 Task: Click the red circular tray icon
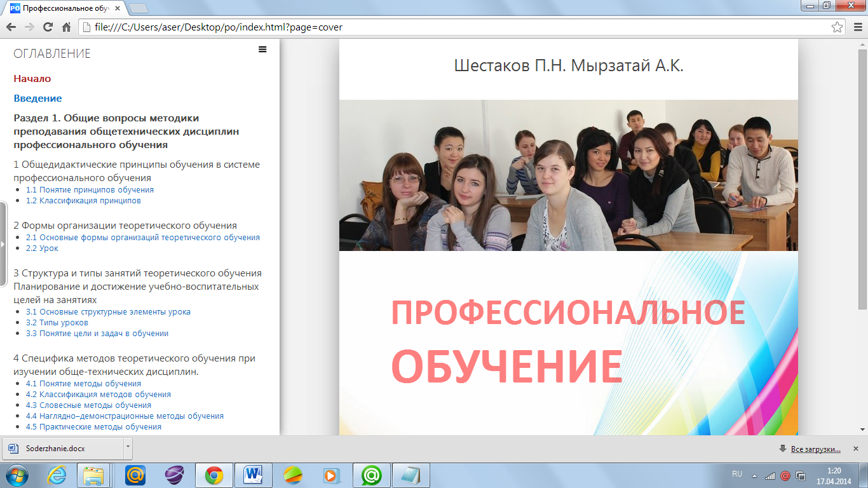pos(785,475)
